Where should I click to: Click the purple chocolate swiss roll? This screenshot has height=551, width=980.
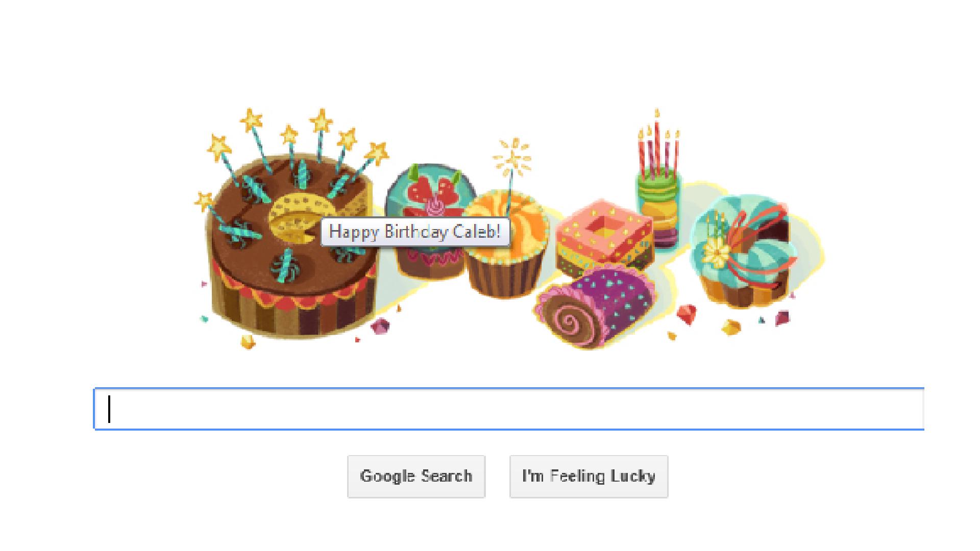[595, 306]
